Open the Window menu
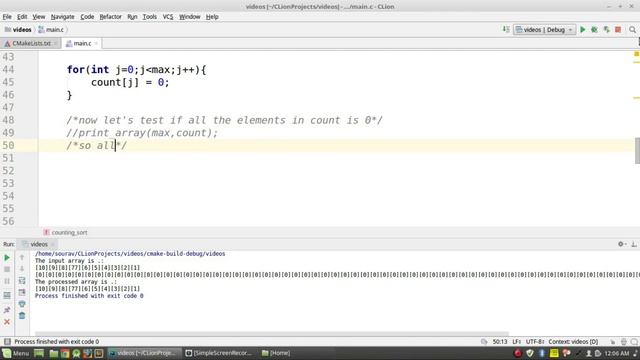640x360 pixels. [190, 17]
